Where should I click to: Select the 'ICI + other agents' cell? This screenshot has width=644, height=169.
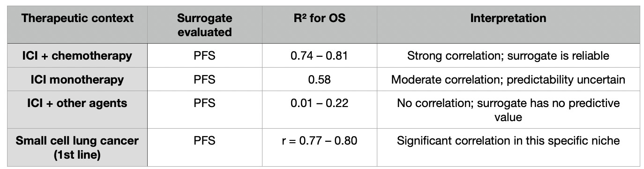click(x=77, y=109)
